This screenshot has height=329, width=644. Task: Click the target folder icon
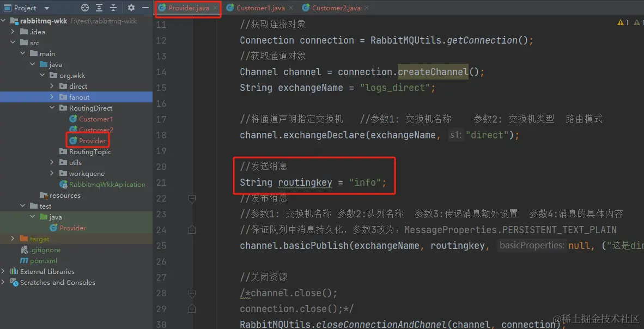click(x=24, y=239)
